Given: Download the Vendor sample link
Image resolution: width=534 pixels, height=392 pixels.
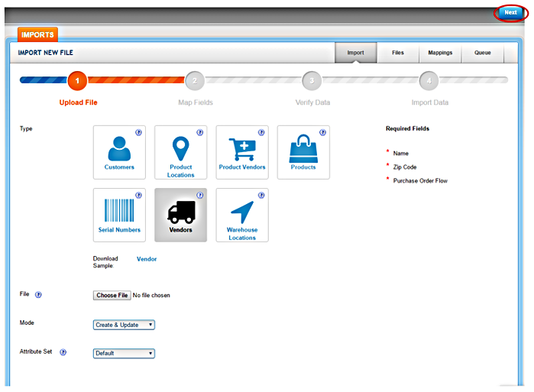Looking at the screenshot, I should point(147,259).
